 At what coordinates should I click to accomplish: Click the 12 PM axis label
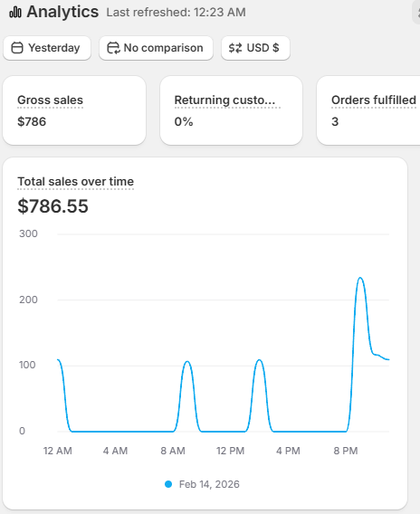pos(231,451)
